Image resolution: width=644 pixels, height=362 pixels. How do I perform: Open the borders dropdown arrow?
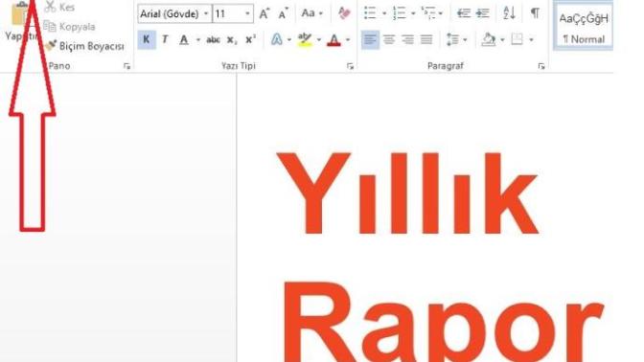pyautogui.click(x=531, y=40)
